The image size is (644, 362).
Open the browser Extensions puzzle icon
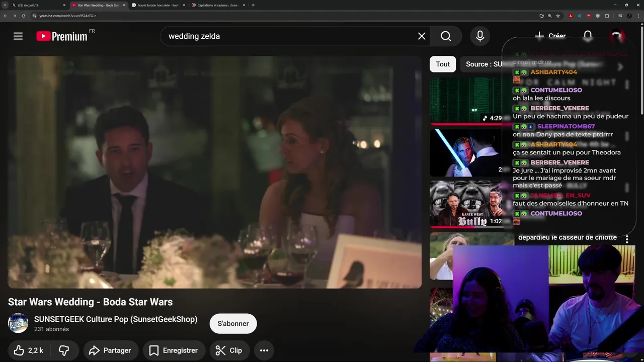point(607,16)
